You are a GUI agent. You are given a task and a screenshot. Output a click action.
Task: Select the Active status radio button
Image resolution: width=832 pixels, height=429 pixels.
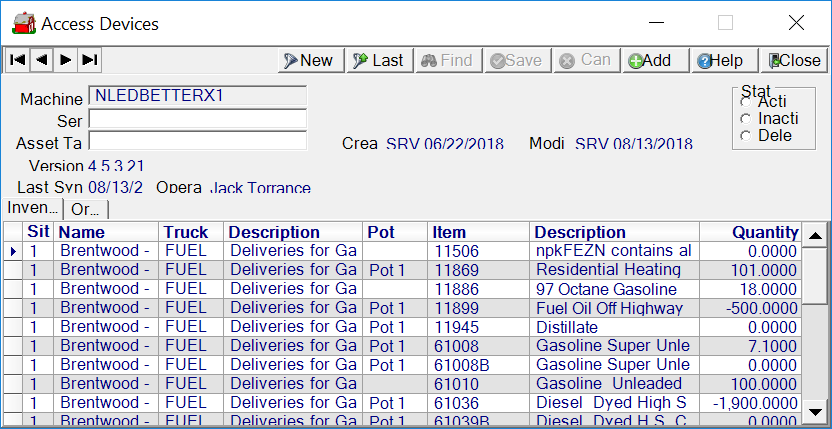745,101
